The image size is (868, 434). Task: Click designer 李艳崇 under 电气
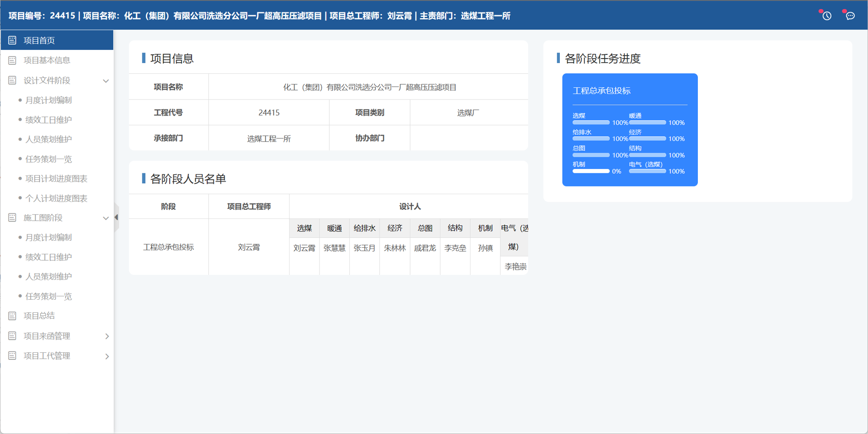pos(516,267)
